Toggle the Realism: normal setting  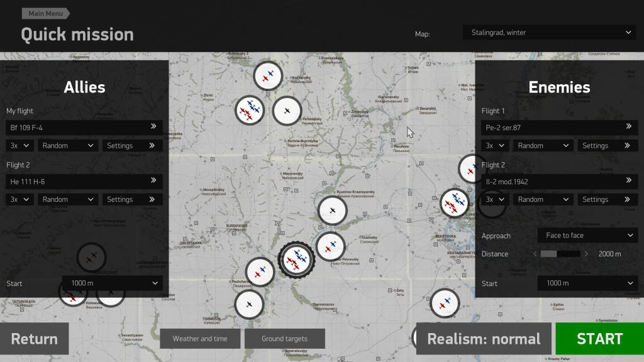point(483,339)
